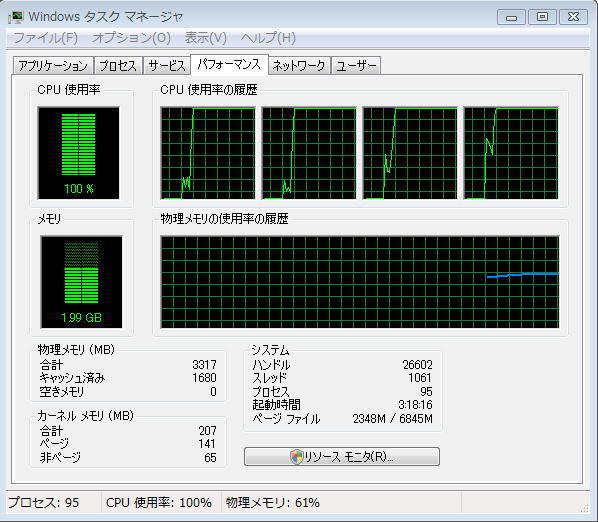Click the shield icon on Resource Monitor button
Image resolution: width=598 pixels, height=522 pixels.
[x=296, y=456]
